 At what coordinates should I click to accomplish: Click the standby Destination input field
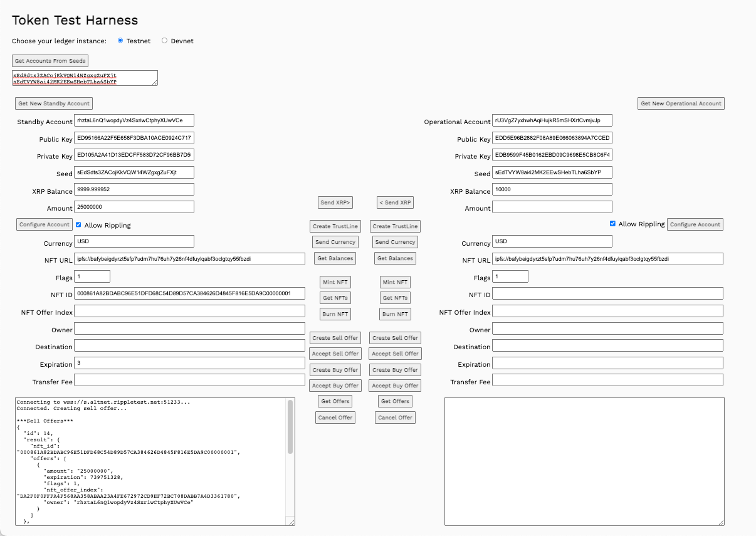[x=189, y=345]
